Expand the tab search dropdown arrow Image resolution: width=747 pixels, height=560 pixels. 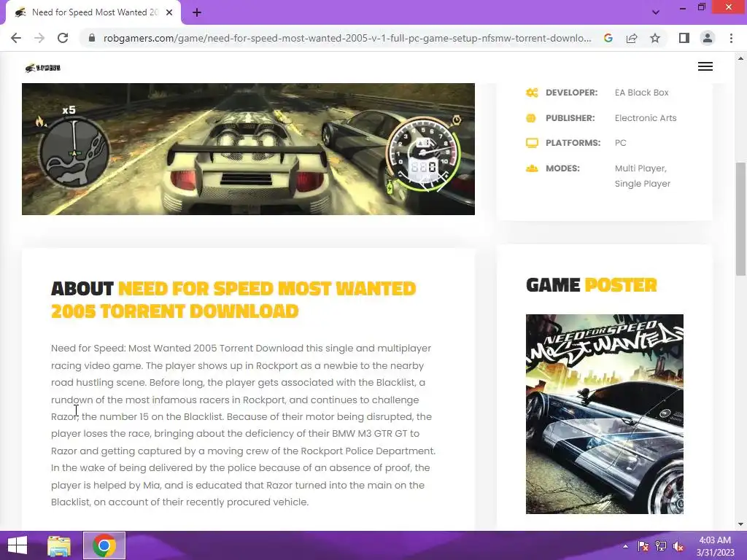pyautogui.click(x=656, y=12)
